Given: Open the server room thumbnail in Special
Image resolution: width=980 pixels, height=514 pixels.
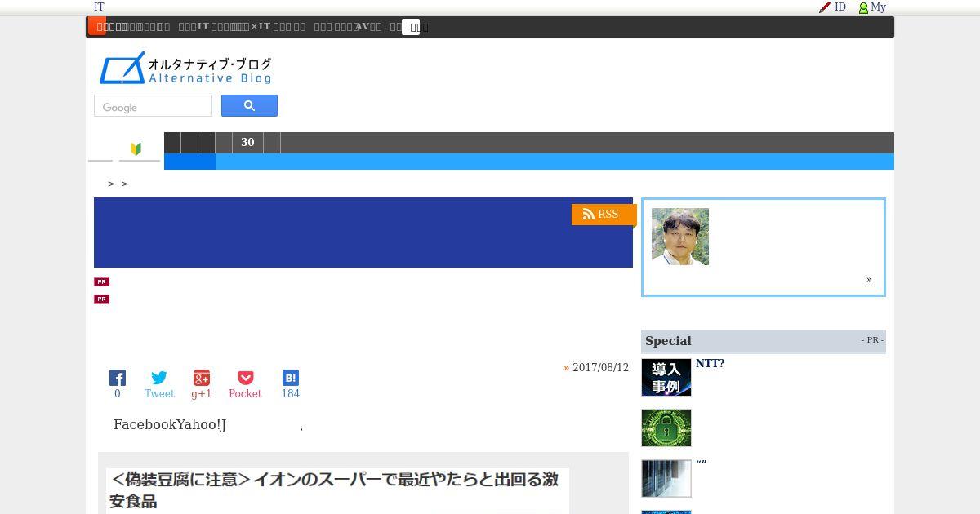Looking at the screenshot, I should (666, 479).
